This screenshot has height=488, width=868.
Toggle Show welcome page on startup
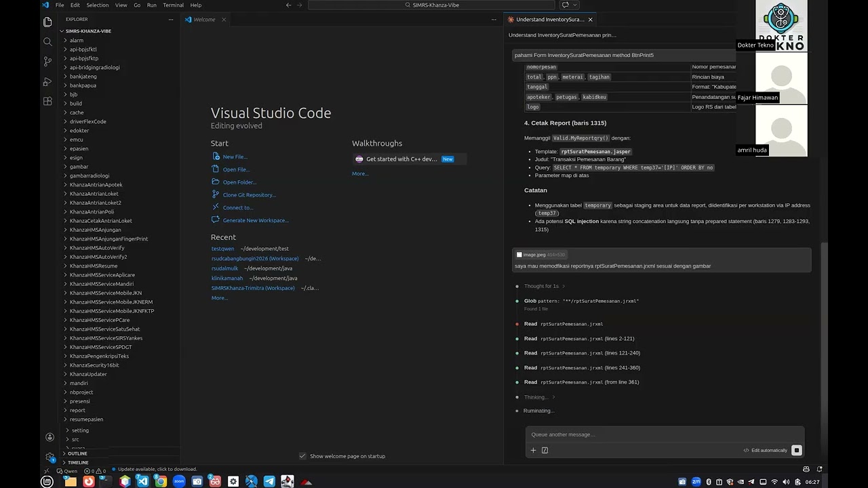click(x=302, y=456)
